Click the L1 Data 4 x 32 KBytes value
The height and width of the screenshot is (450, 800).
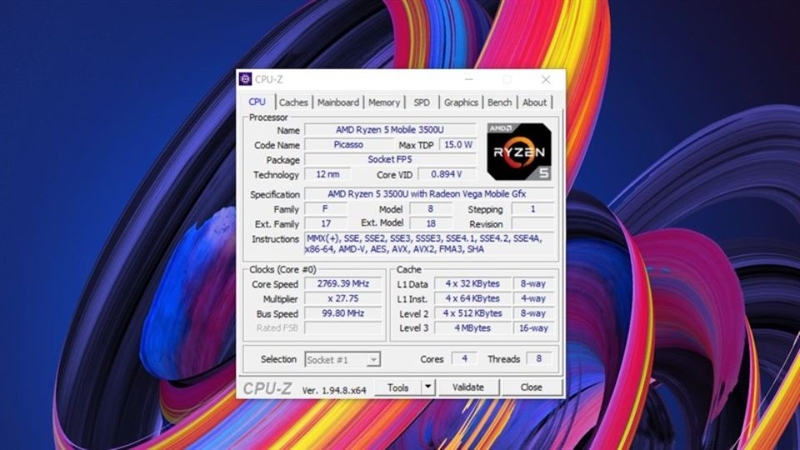(x=472, y=284)
